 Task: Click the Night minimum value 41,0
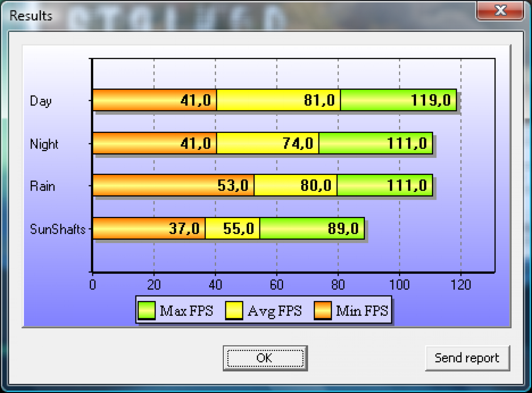(x=196, y=143)
